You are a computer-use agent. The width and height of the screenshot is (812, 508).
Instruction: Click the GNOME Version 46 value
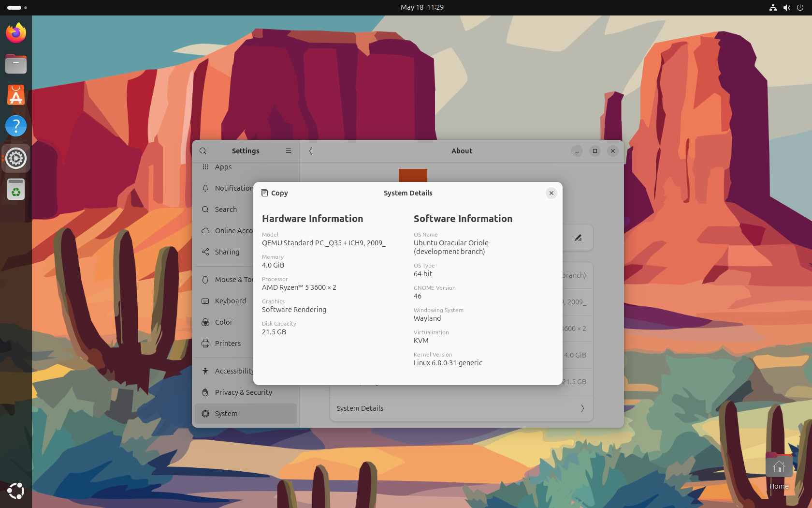418,296
